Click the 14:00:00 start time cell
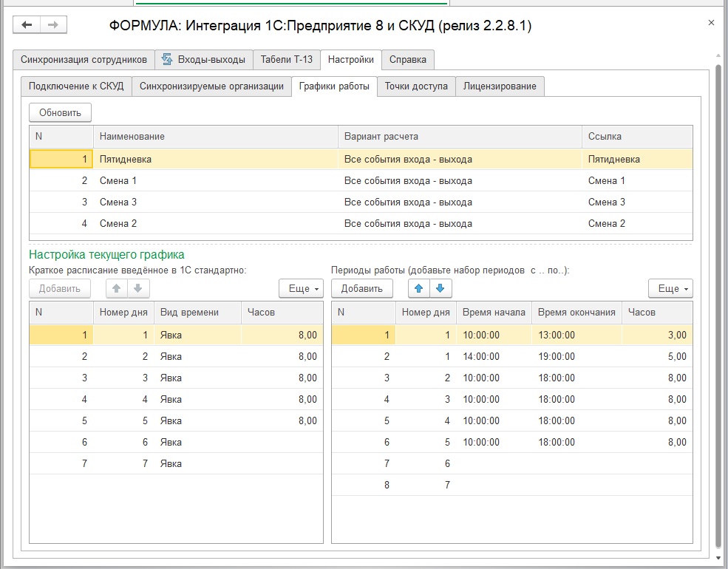 pos(482,356)
